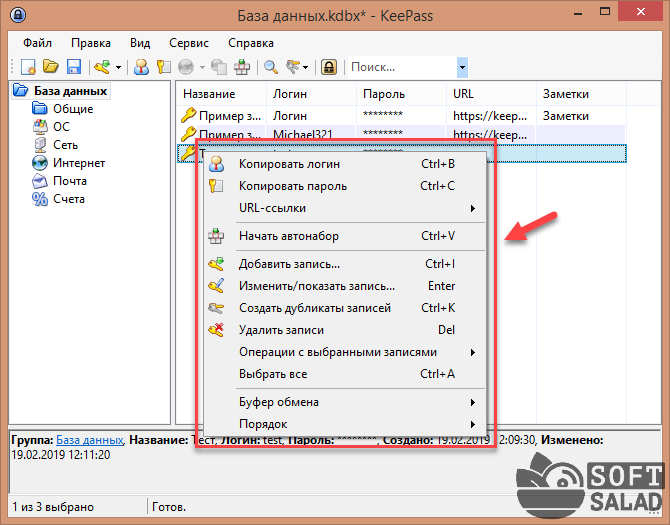Open the Справка menu

point(251,43)
